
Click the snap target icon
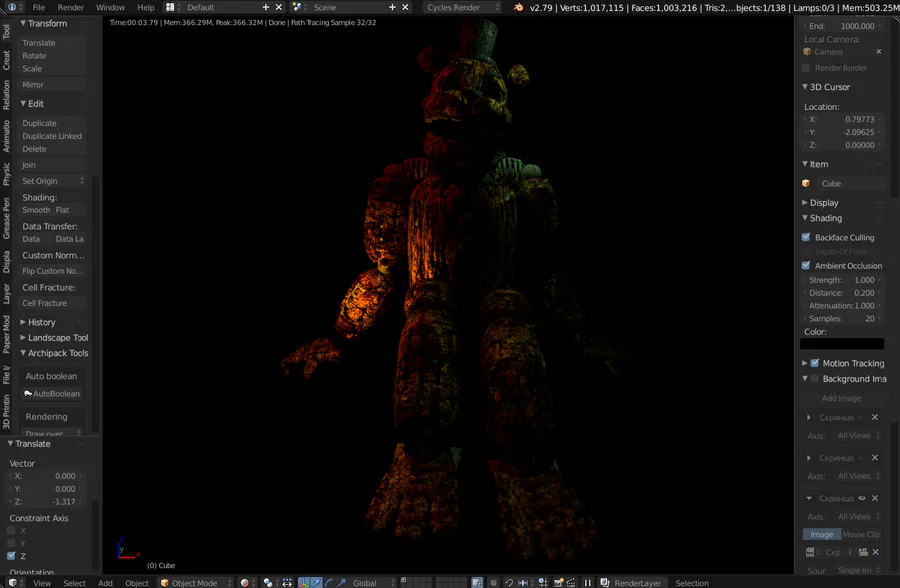542,583
